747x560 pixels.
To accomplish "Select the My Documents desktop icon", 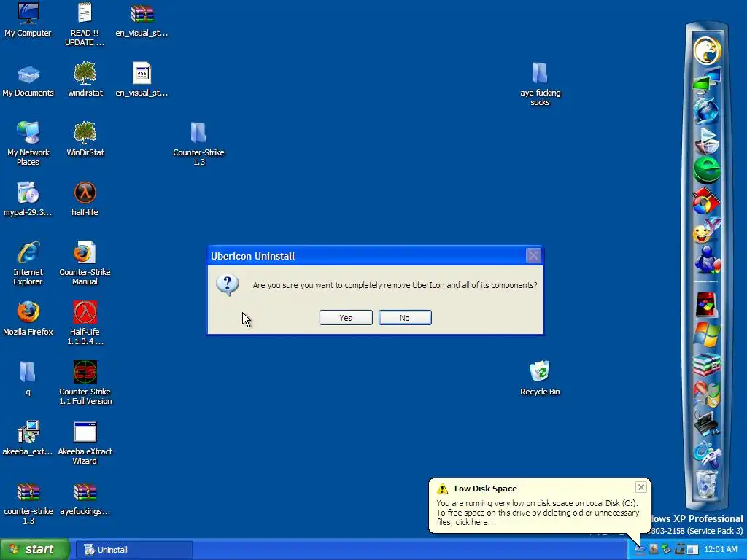I will 28,80.
